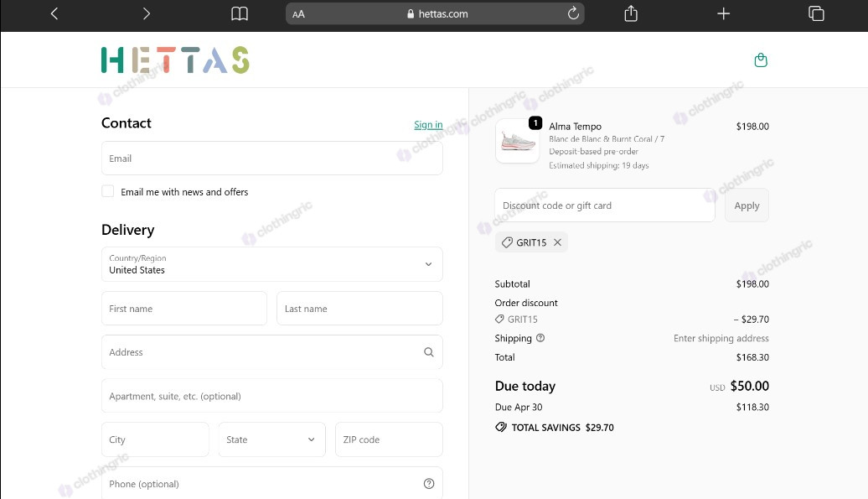This screenshot has width=868, height=499.
Task: Focus the Email input field
Action: 271,159
